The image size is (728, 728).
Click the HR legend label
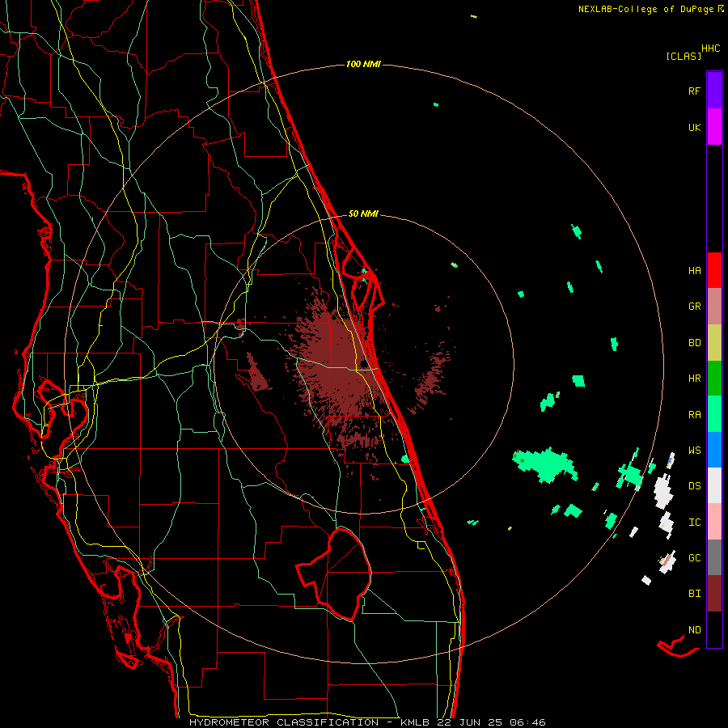point(694,379)
